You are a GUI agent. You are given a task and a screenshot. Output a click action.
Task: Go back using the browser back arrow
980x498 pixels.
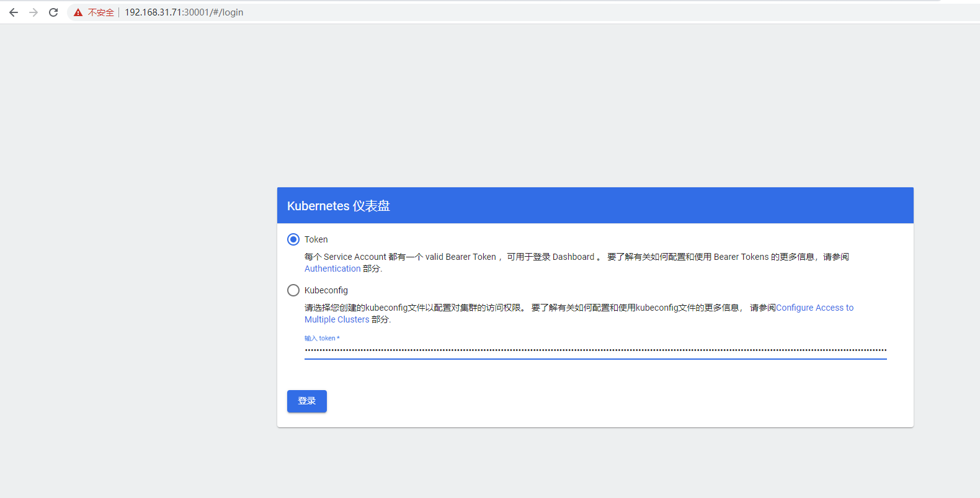coord(14,12)
